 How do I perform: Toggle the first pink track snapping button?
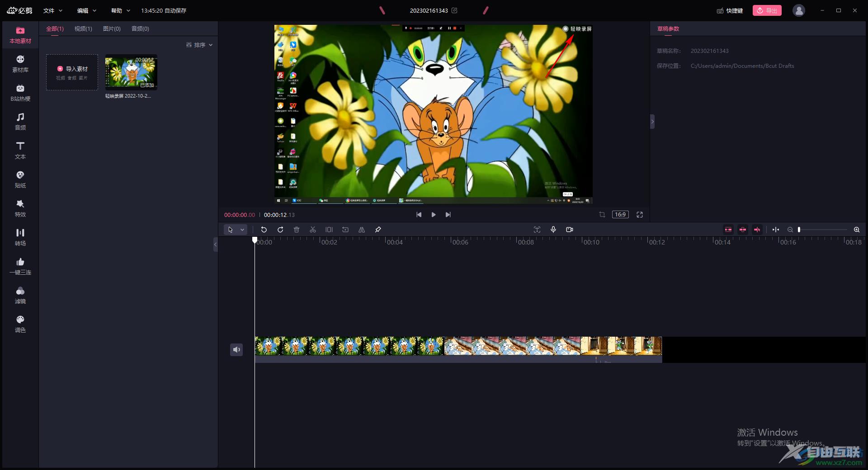coord(728,230)
